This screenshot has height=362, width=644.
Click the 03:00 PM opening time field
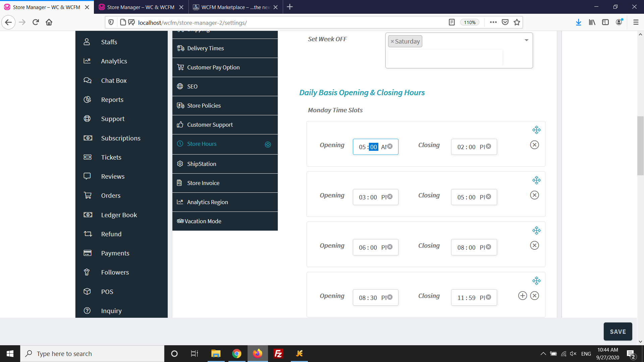click(375, 197)
